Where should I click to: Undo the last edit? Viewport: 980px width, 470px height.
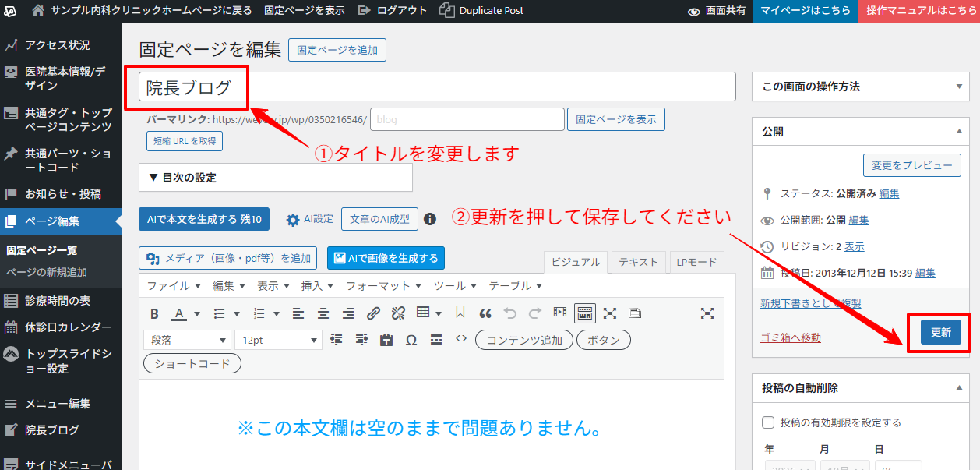pos(510,313)
